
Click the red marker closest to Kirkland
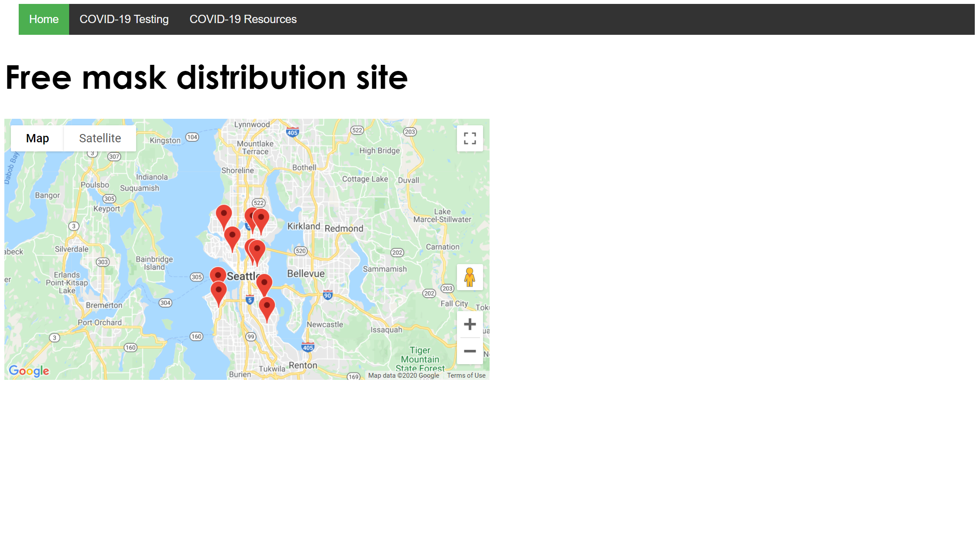(x=261, y=218)
